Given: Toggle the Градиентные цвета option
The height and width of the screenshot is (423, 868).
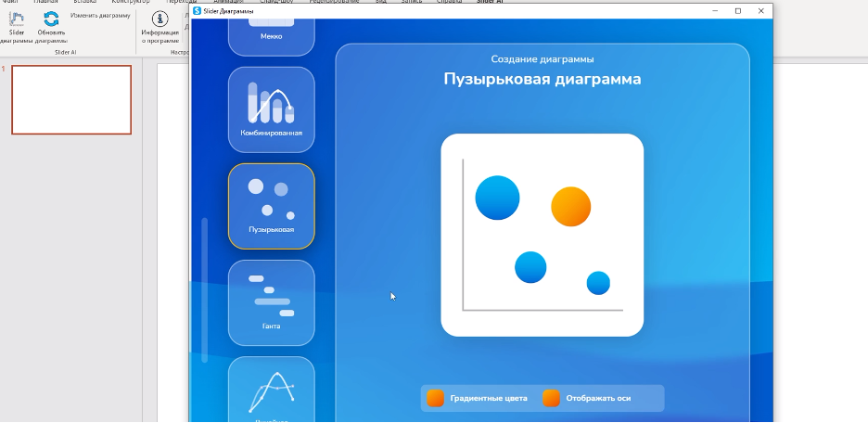Looking at the screenshot, I should point(436,398).
